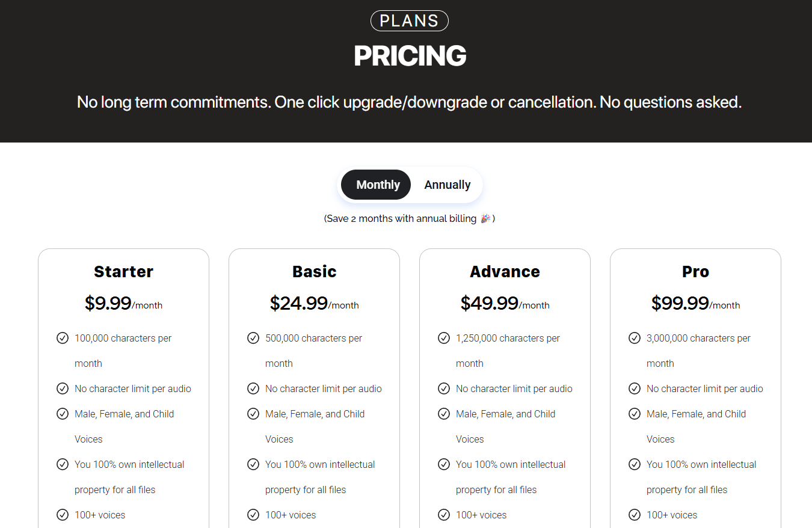Viewport: 812px width, 528px height.
Task: Click the $9.99/month price
Action: [x=123, y=304]
